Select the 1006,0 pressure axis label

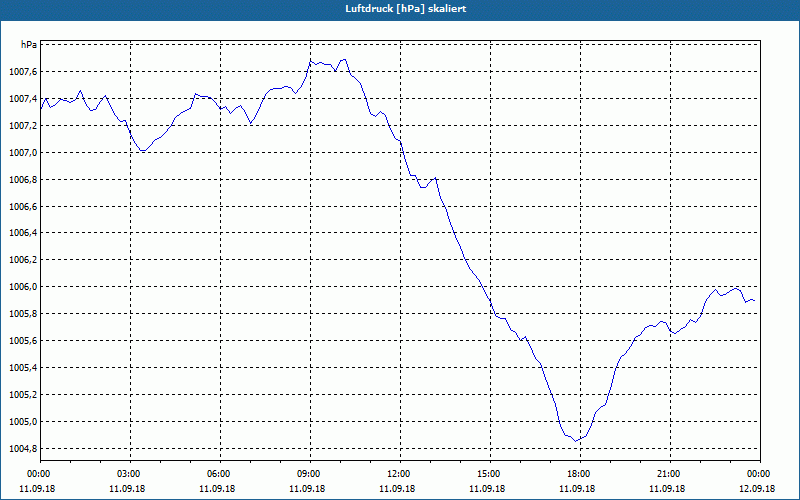23,287
